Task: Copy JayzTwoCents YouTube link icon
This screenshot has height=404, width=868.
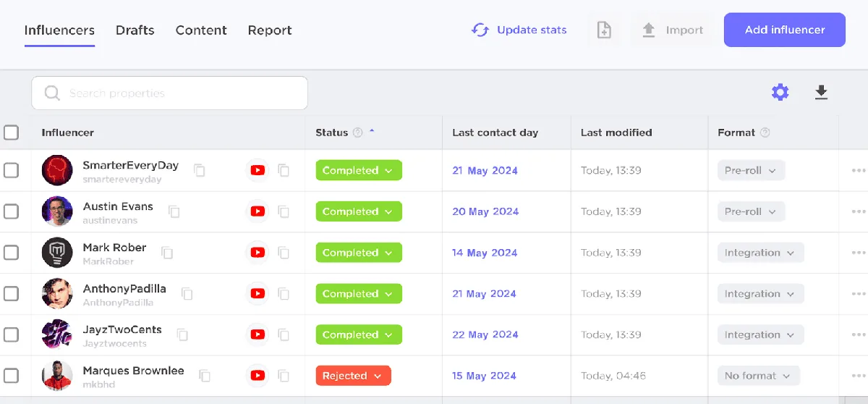Action: (x=284, y=334)
